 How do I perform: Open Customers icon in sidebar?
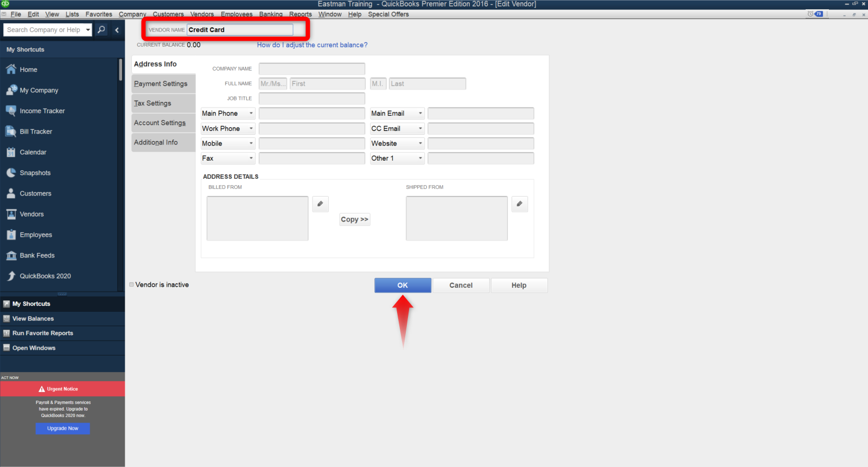(x=11, y=193)
